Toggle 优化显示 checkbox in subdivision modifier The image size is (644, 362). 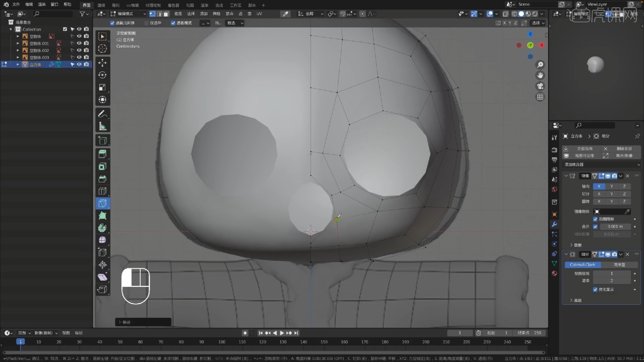tap(595, 290)
